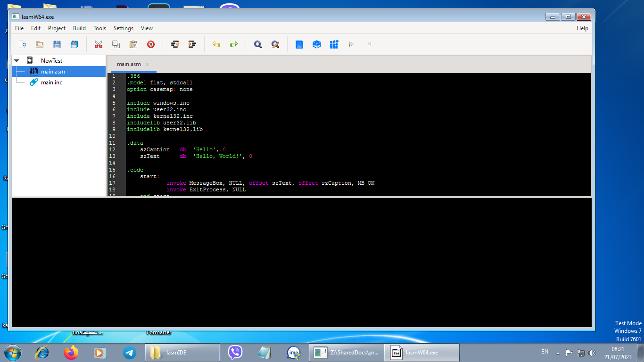Click 'includelib kernel32.lib' in the editor
This screenshot has width=644, height=362.
[x=165, y=129]
